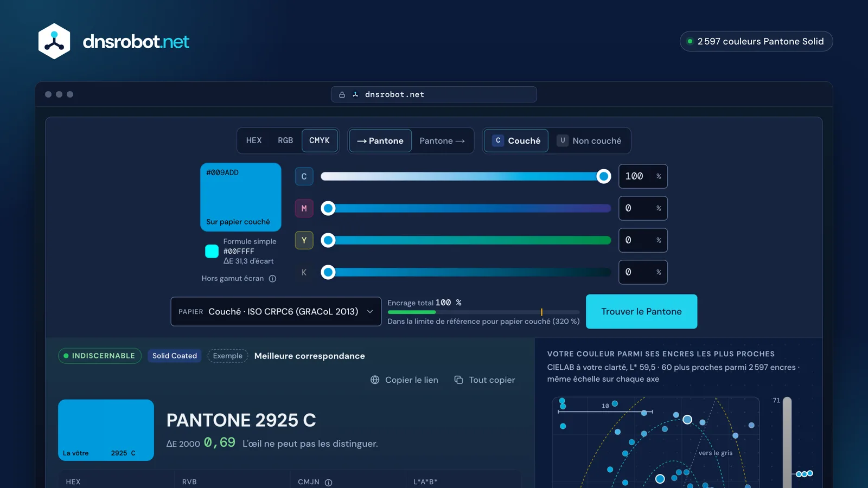Click the Solid Coated badge
The width and height of the screenshot is (868, 488).
tap(175, 356)
